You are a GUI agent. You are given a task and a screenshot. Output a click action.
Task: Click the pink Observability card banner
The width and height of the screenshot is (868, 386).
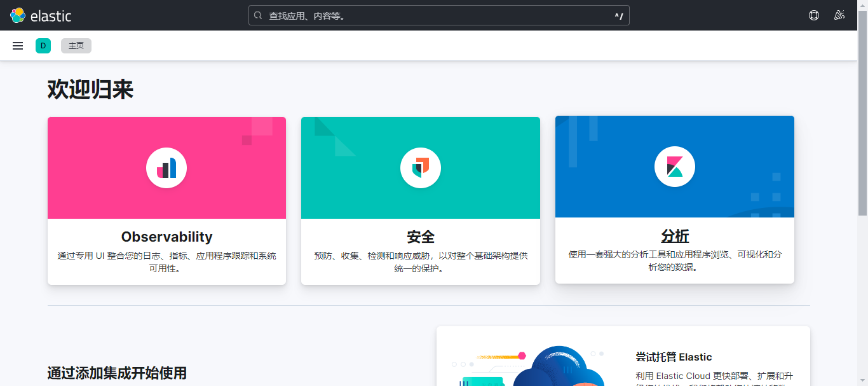coord(166,168)
